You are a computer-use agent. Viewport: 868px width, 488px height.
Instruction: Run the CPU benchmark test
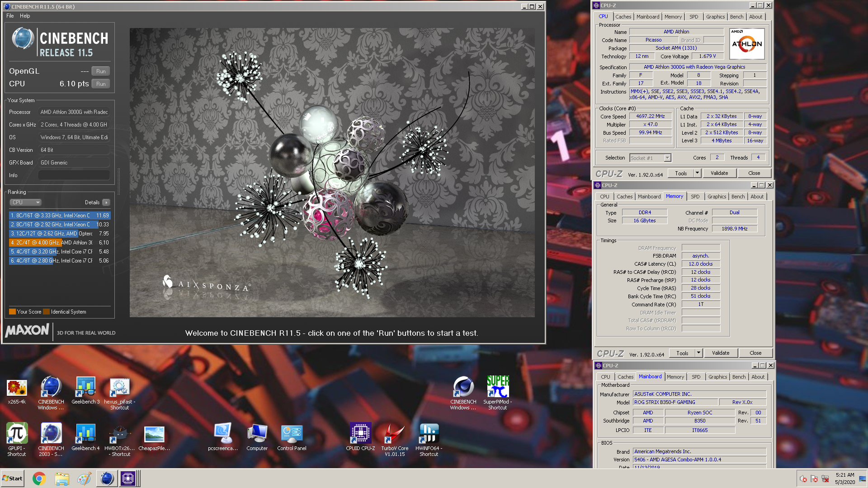click(101, 84)
